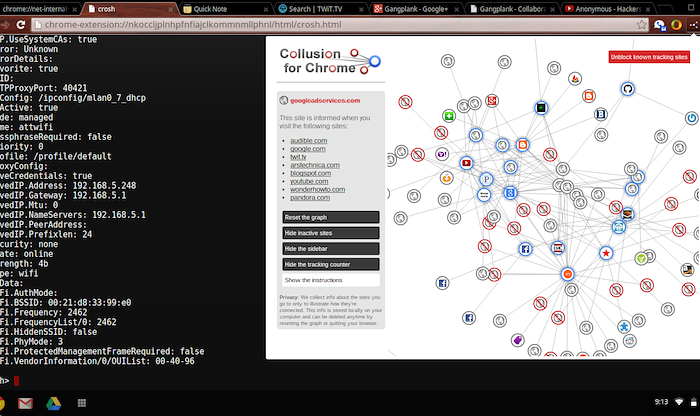The width and height of the screenshot is (700, 416).
Task: Toggle Hide inactive sites
Action: (x=331, y=233)
